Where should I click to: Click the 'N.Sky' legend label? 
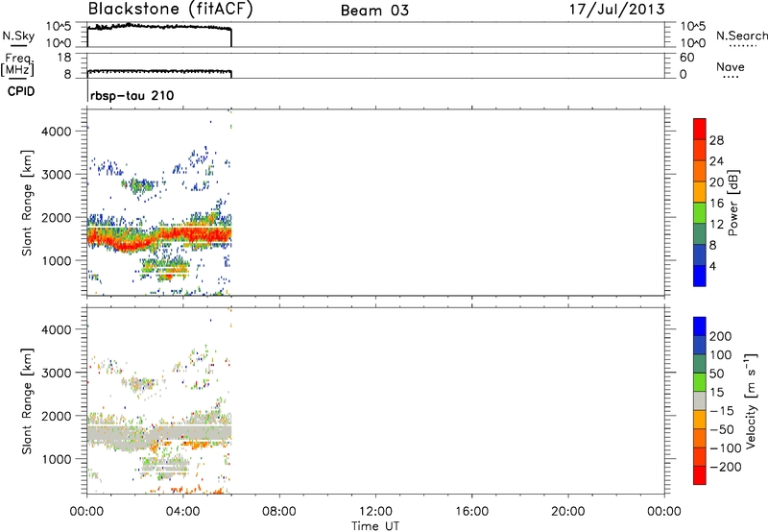18,36
